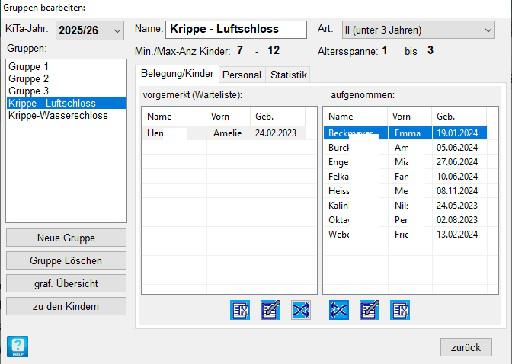Click the move-back-to-waitlist arrows icon under admitted
512x364 pixels.
click(339, 310)
